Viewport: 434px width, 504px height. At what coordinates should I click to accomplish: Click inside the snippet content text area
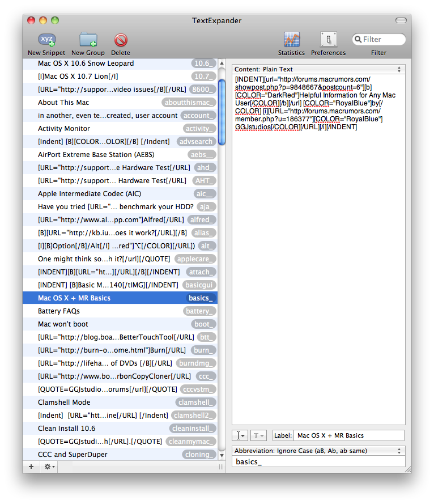(x=318, y=249)
